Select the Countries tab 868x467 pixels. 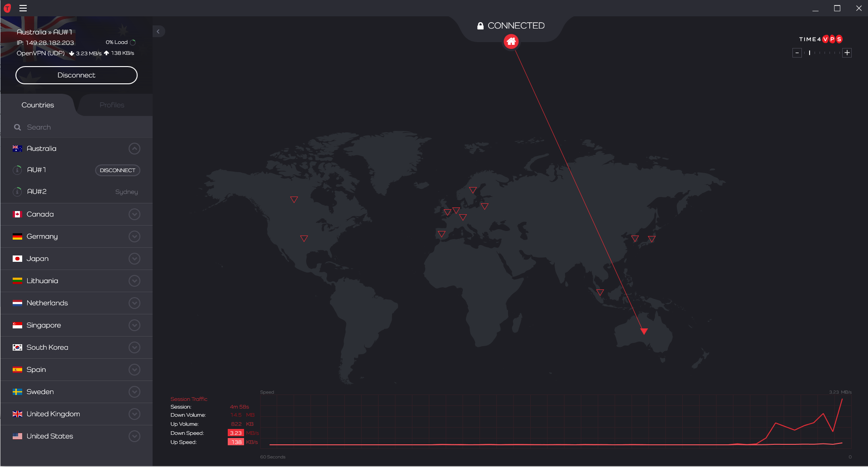(x=38, y=105)
